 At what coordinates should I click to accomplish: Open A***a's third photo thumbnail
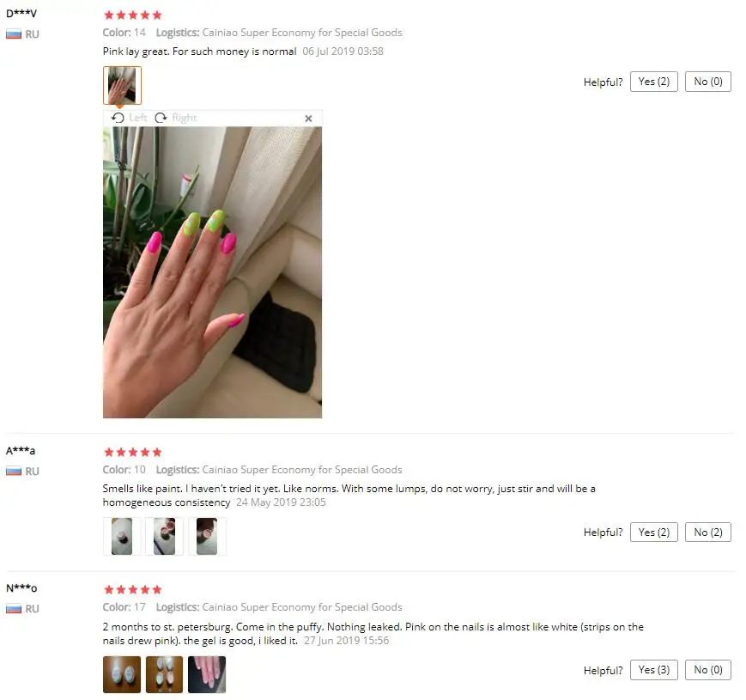[x=207, y=536]
